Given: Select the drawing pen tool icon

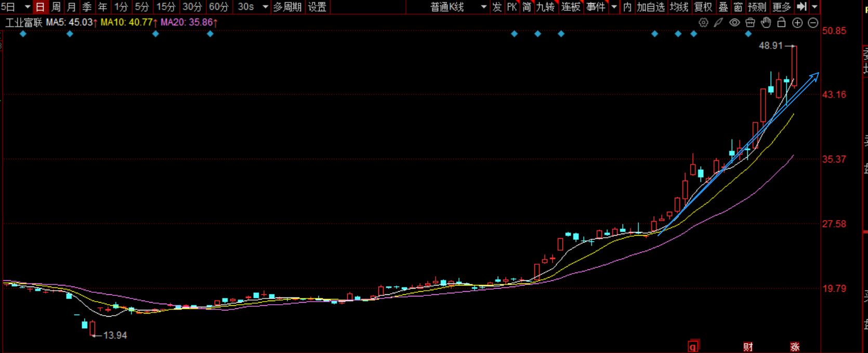Looking at the screenshot, I should (718, 22).
